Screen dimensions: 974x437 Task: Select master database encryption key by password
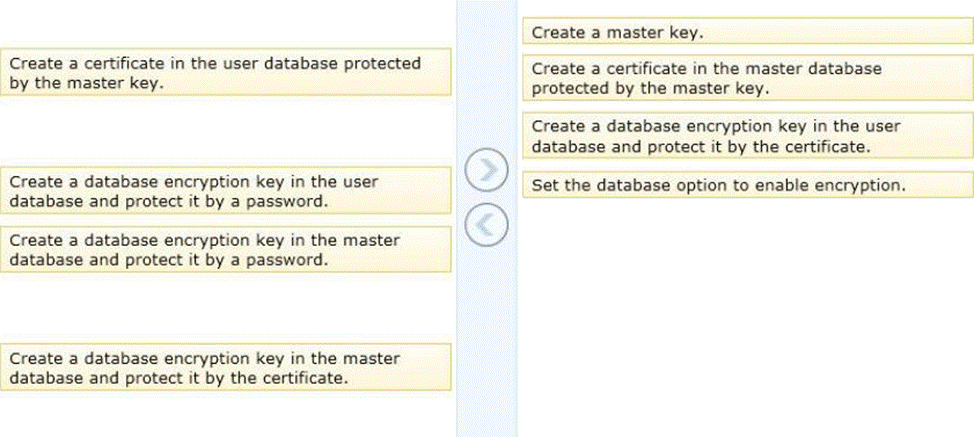click(226, 250)
